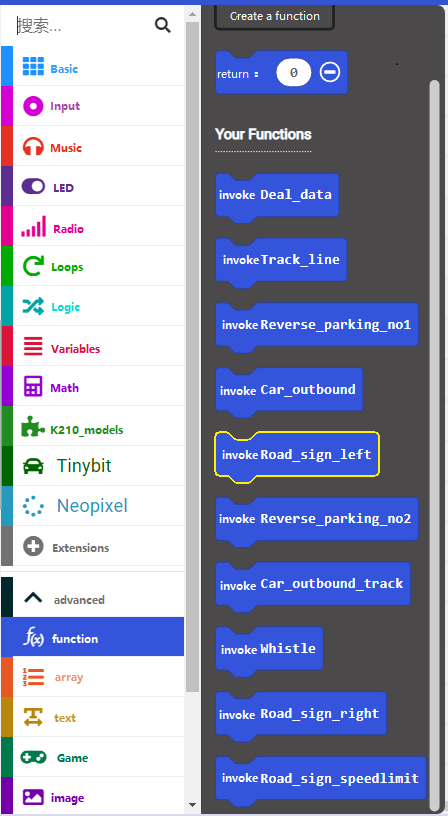Click the text category T icon
This screenshot has width=448, height=816.
point(33,717)
